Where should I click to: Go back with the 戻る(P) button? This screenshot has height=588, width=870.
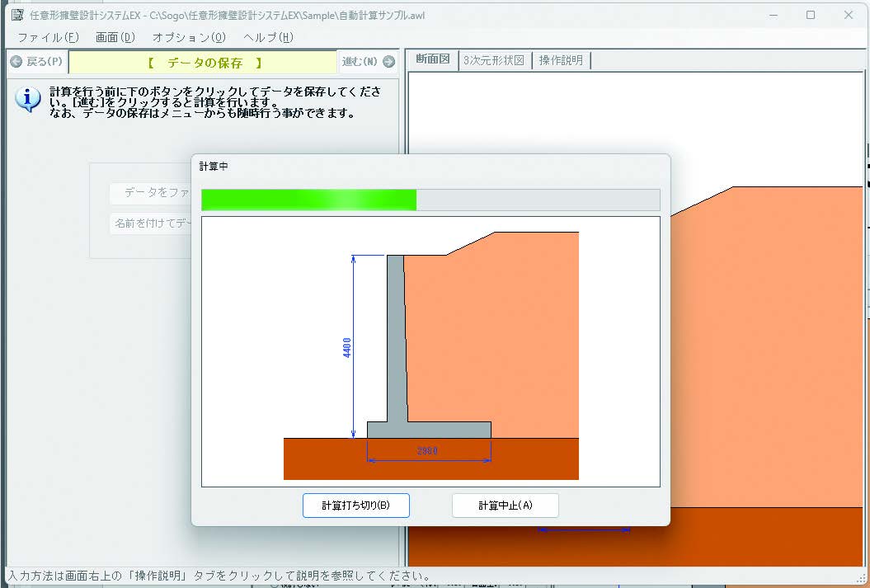point(36,62)
